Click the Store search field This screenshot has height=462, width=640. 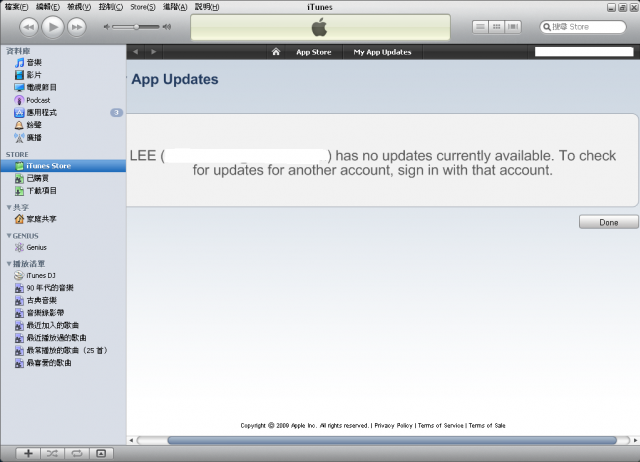pyautogui.click(x=582, y=27)
